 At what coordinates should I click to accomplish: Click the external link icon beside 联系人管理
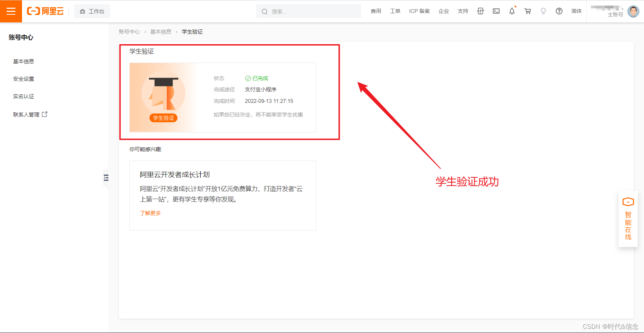[45, 114]
